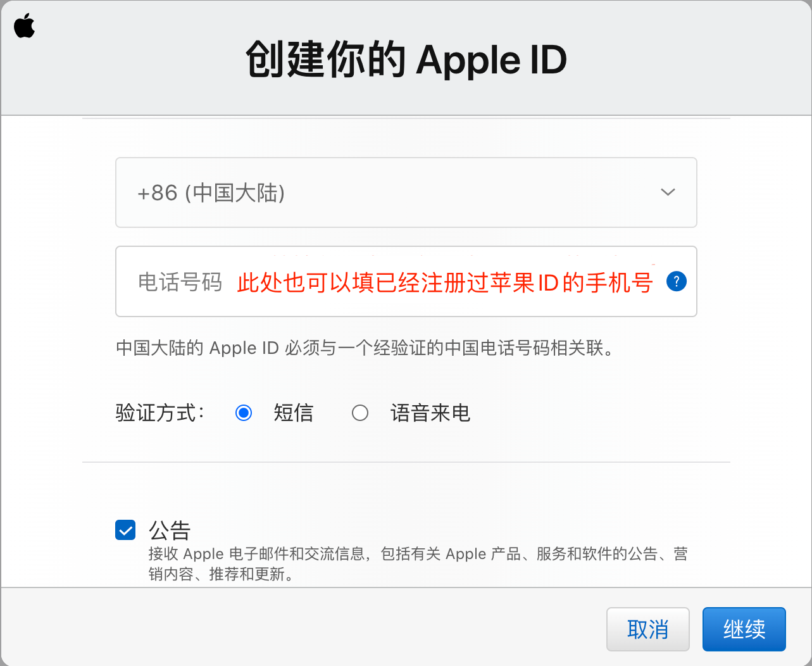Image resolution: width=812 pixels, height=666 pixels.
Task: Open the +86 (中国大陆) country code dropdown
Action: point(406,192)
